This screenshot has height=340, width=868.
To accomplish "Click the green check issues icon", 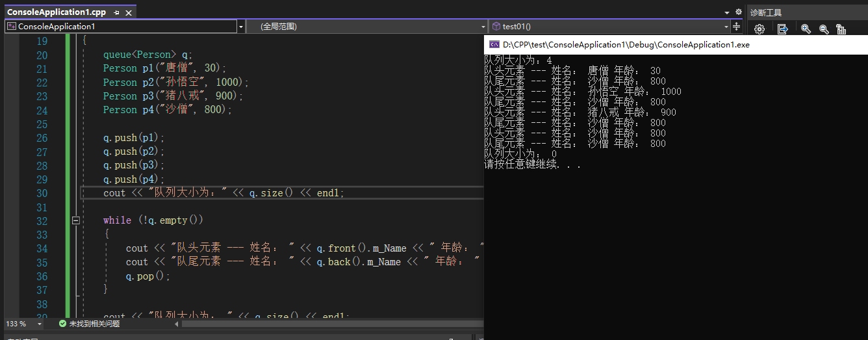I will point(62,324).
